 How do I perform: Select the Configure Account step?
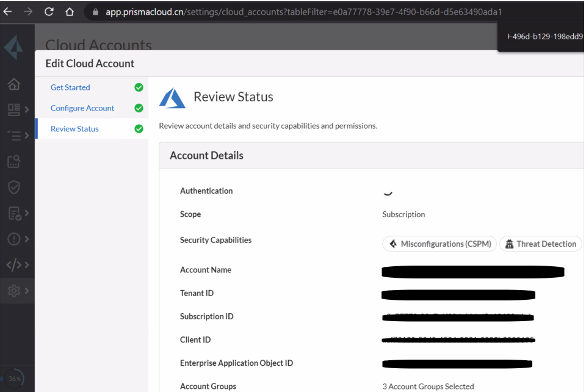point(82,108)
